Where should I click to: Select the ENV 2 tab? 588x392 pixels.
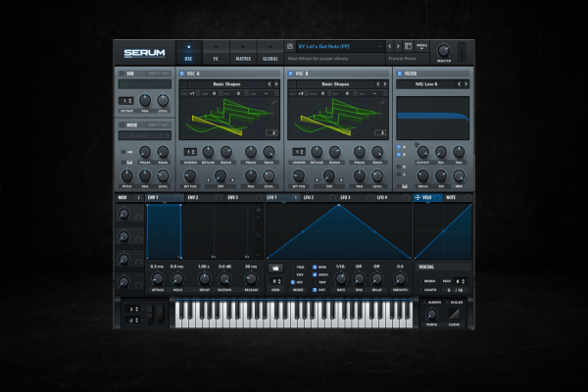pos(192,198)
